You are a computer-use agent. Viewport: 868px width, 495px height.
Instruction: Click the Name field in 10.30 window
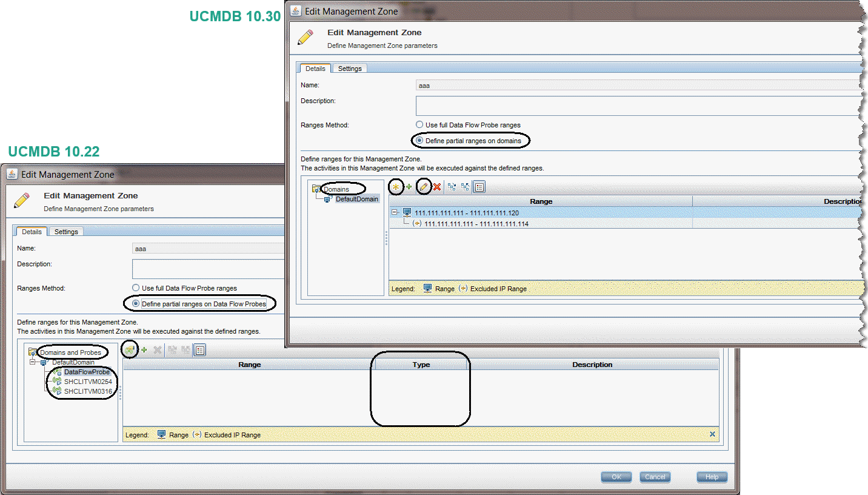(x=639, y=86)
